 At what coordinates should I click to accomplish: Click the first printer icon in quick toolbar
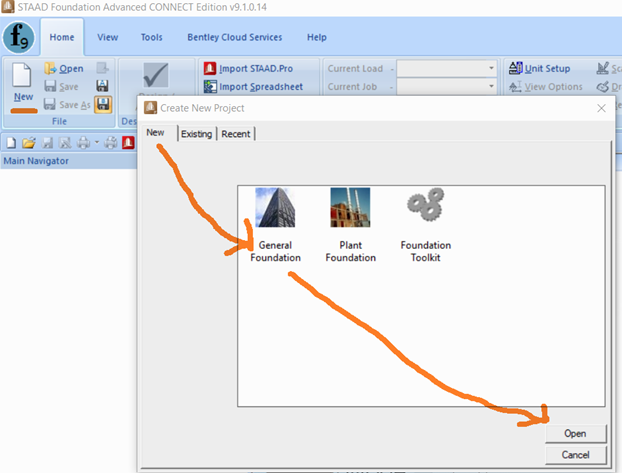83,142
